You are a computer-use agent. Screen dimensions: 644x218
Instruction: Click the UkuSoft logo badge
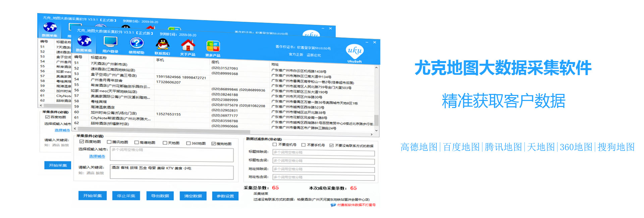[355, 52]
